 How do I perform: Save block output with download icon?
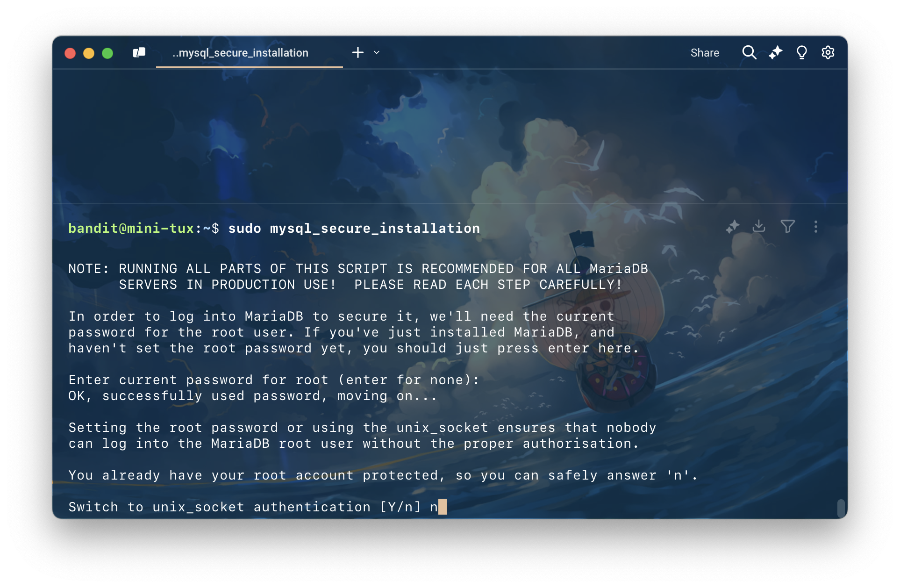pos(759,226)
